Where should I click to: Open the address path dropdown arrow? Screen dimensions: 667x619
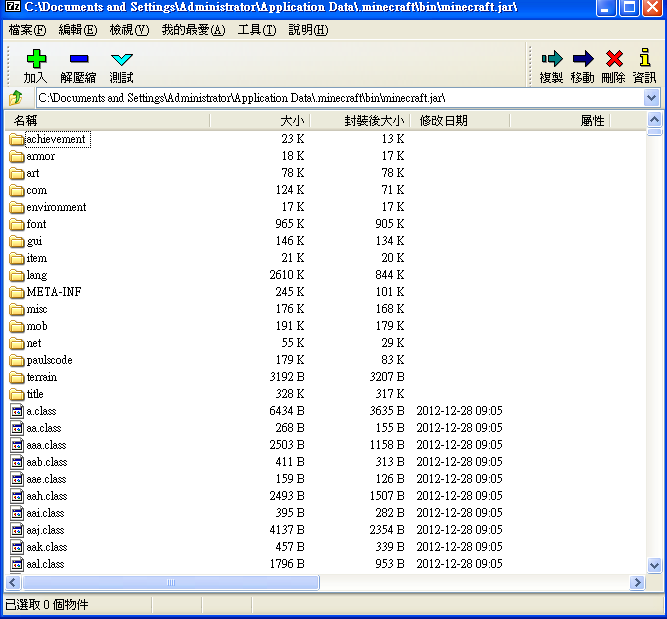[652, 98]
